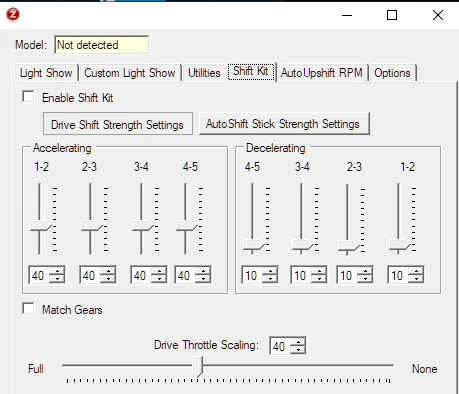
Task: Click the Decelerating 3-4 slider thumb
Action: point(302,245)
